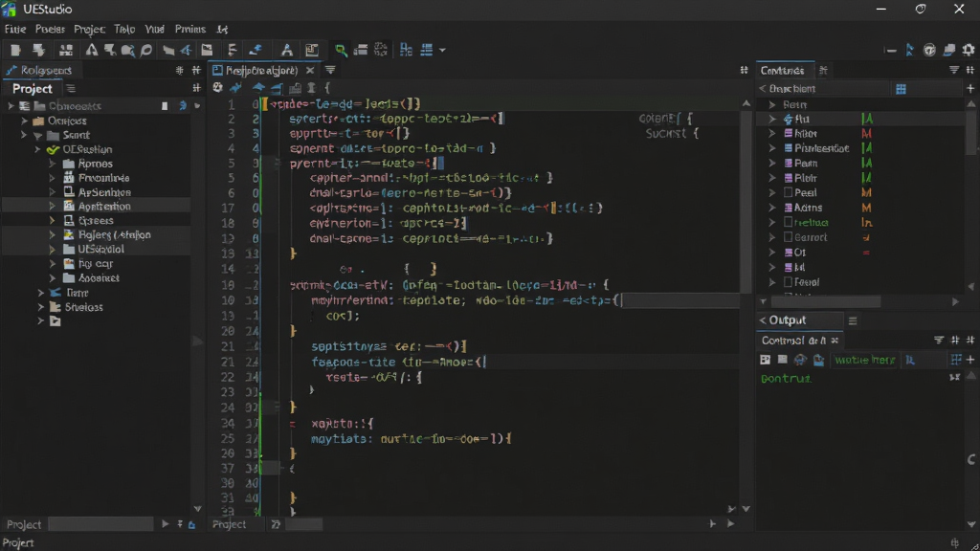Screen dimensions: 980x551
Task: Click the filter icon in right panel tab bar
Action: pos(954,70)
